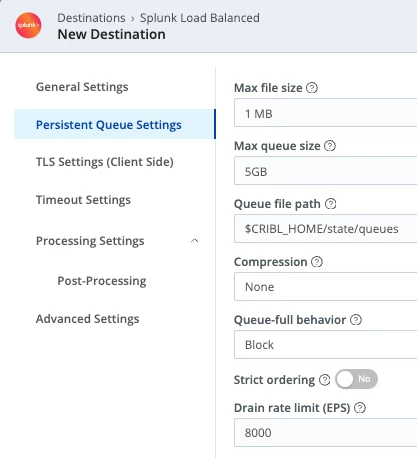Viewport: 417px width, 458px height.
Task: Click the Compression help question icon
Action: (317, 262)
